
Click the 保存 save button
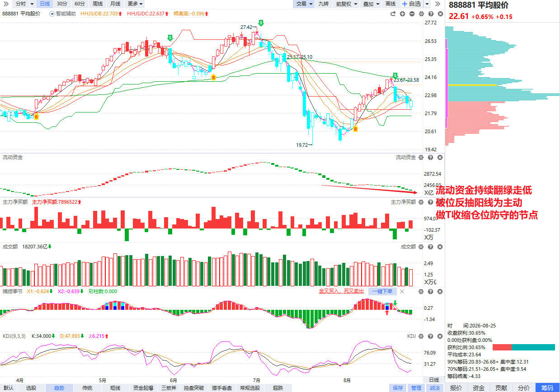(x=398, y=387)
